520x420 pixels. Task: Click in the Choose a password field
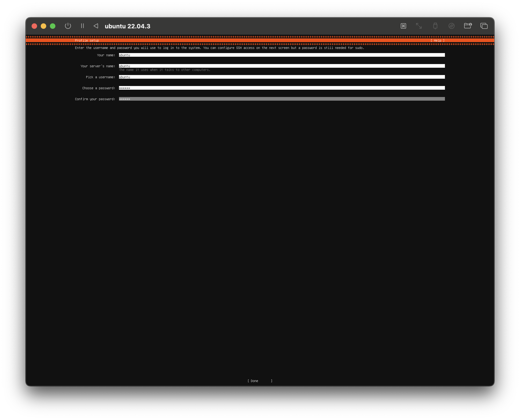pos(282,88)
